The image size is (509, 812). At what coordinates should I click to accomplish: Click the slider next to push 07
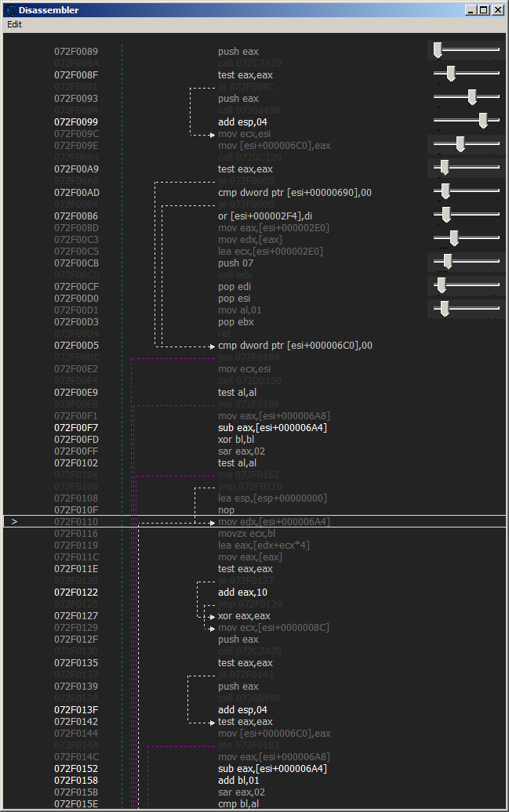[x=467, y=261]
